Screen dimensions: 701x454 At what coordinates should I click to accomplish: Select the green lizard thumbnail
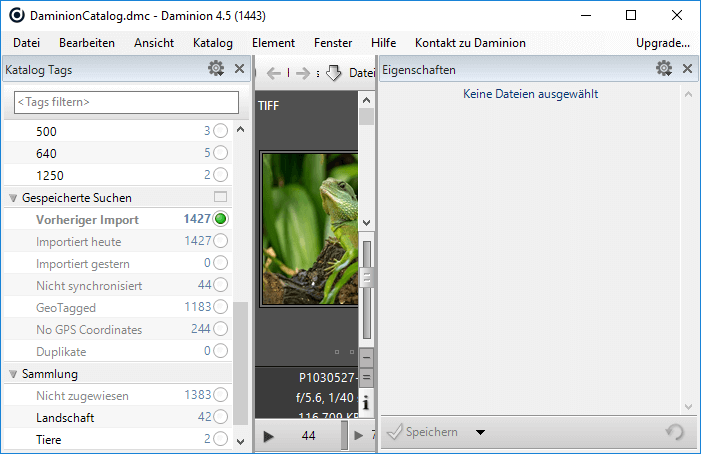pyautogui.click(x=310, y=229)
